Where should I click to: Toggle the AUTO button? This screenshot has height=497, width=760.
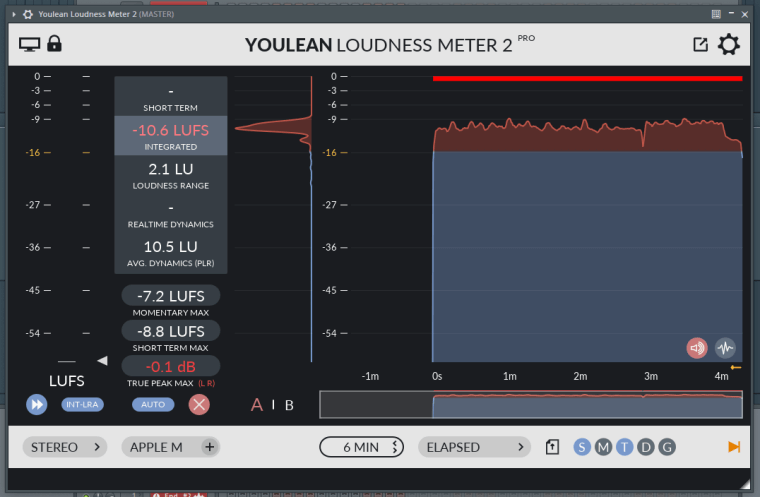pos(153,404)
